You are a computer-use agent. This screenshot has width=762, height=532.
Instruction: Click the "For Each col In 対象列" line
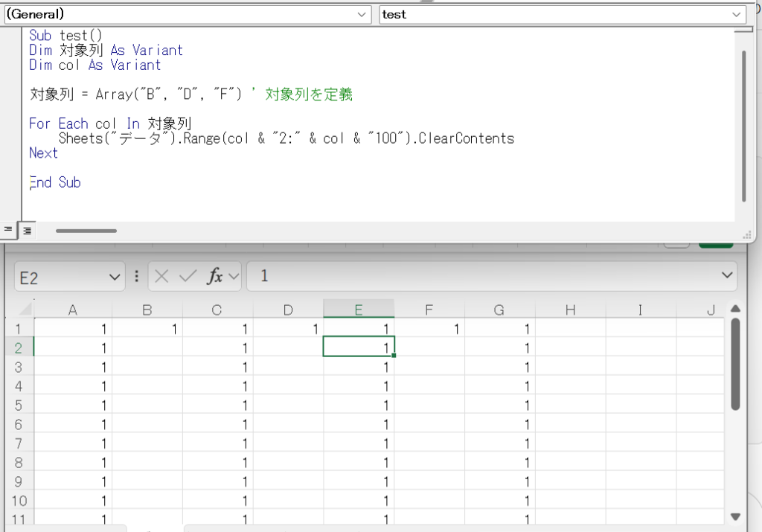pyautogui.click(x=110, y=124)
